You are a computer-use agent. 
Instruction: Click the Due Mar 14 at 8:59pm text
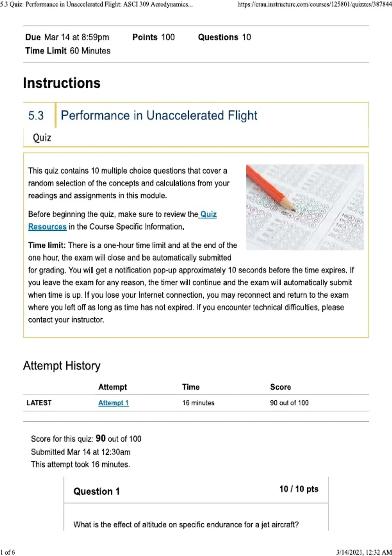[x=67, y=37]
